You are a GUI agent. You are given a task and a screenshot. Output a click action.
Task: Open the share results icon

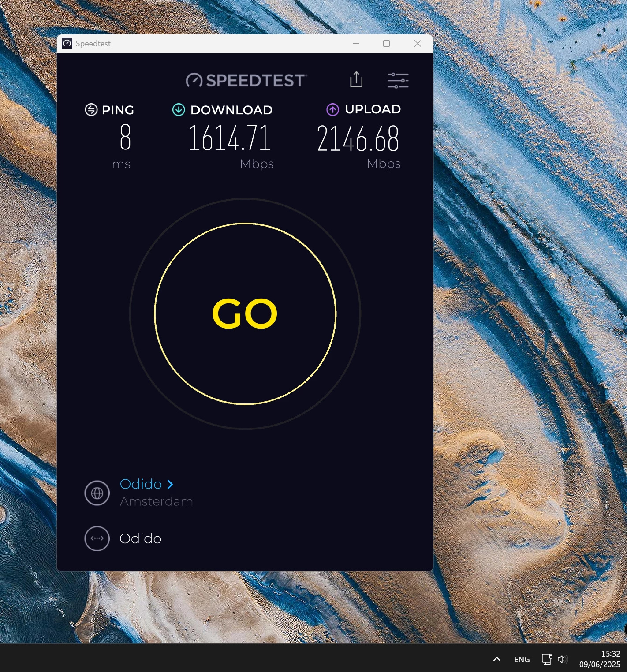coord(356,80)
